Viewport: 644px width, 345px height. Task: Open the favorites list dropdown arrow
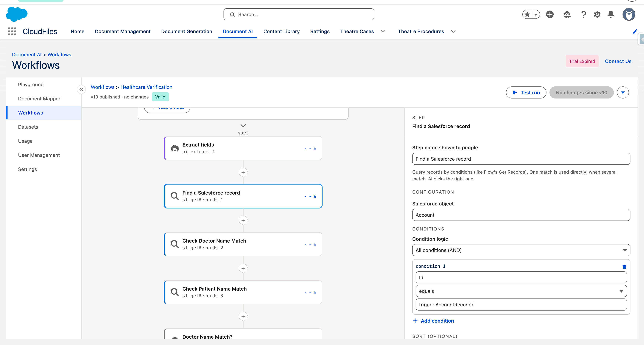click(536, 15)
